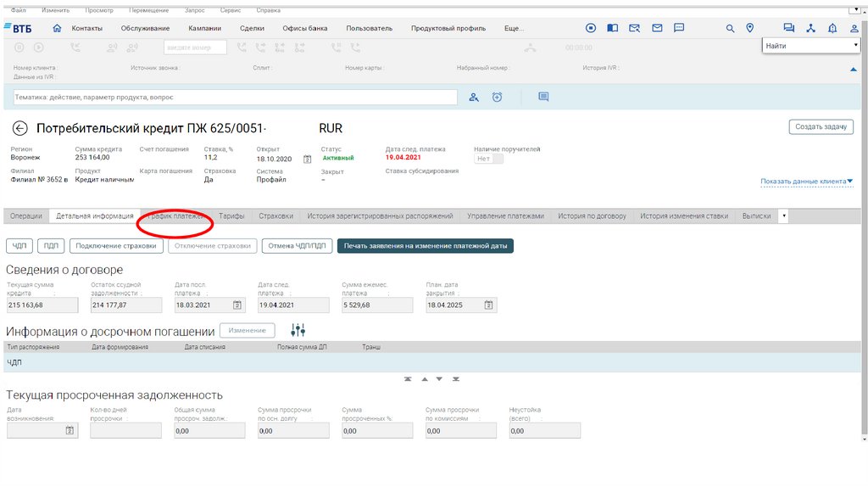
Task: Click the alarm clock reminder icon beside the topic field
Action: [497, 98]
